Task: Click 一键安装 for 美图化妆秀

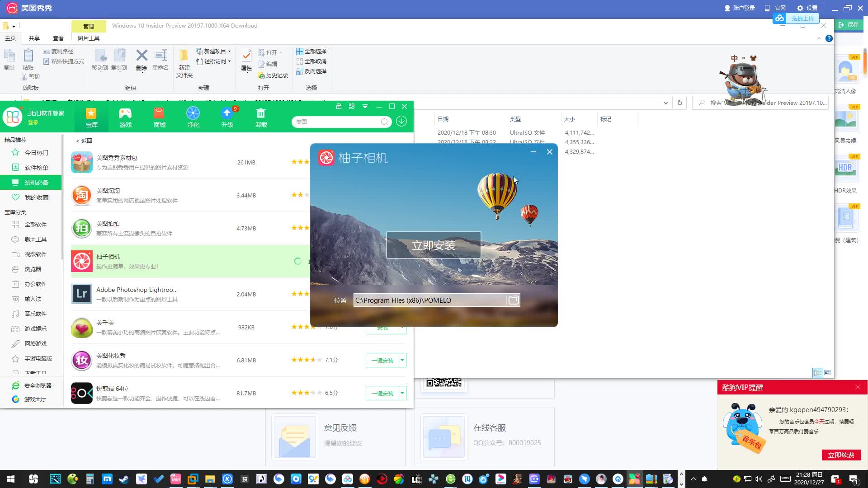Action: pyautogui.click(x=382, y=360)
